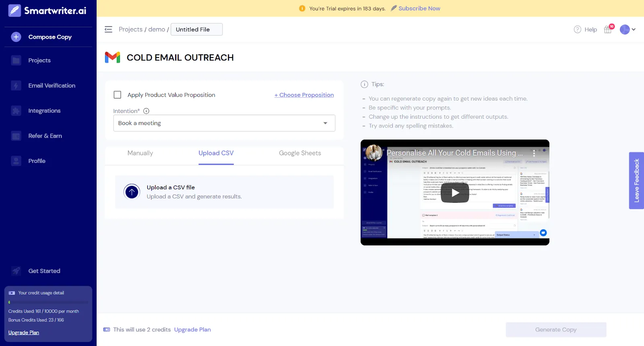Click the trial warning info icon
The image size is (644, 346).
point(302,8)
